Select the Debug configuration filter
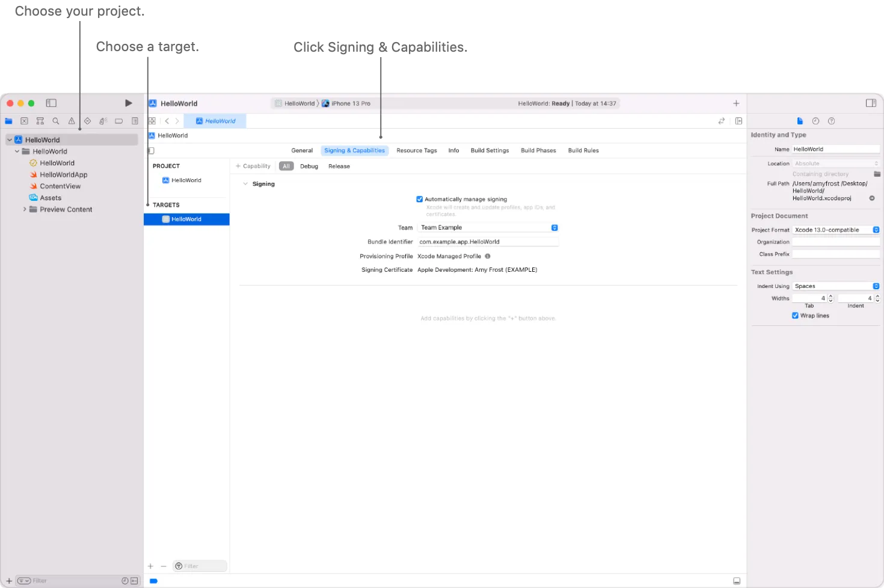 point(309,166)
